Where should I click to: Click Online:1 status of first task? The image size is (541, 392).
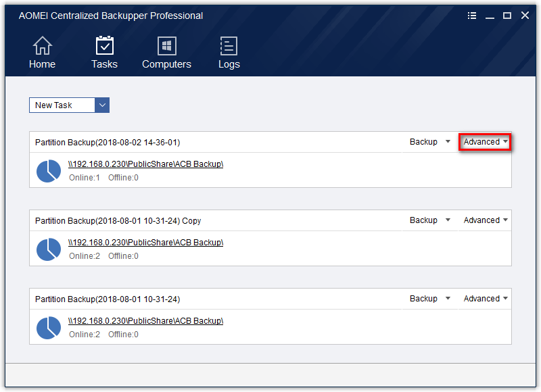tap(84, 178)
